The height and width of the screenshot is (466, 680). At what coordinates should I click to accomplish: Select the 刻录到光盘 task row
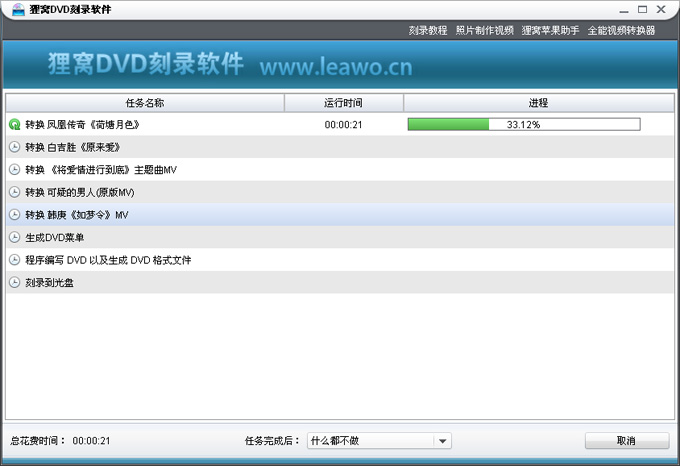[340, 283]
